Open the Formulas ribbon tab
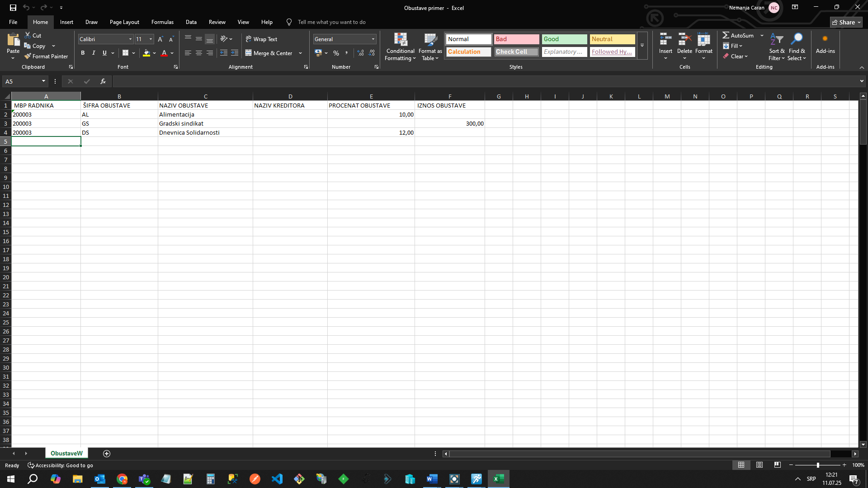 tap(162, 22)
